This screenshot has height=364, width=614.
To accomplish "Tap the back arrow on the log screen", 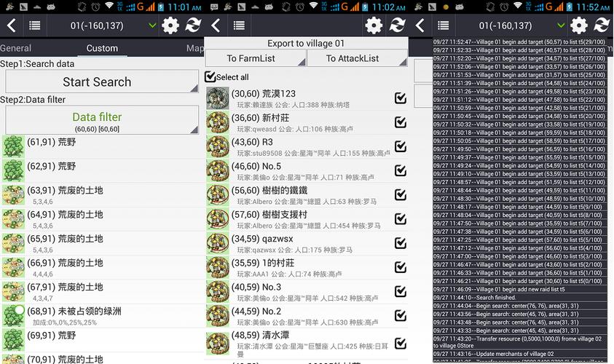I will click(420, 25).
